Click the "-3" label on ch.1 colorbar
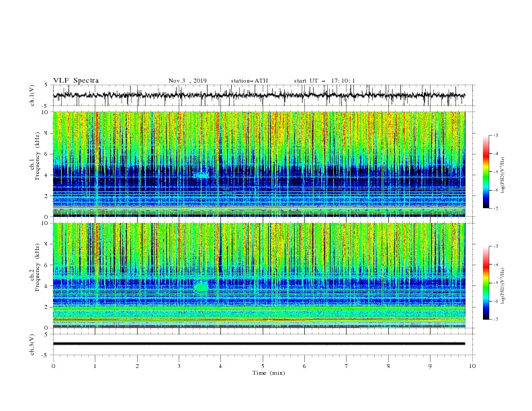Image resolution: width=532 pixels, height=411 pixels. [x=496, y=135]
